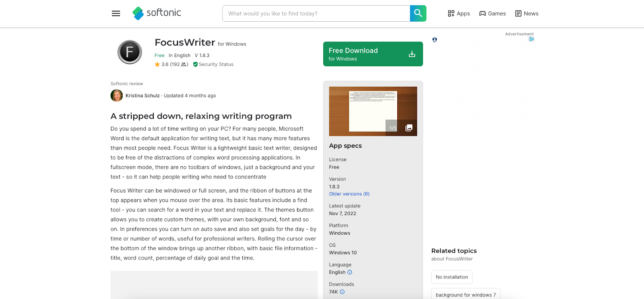Go to the News section
644x299 pixels.
(x=526, y=13)
